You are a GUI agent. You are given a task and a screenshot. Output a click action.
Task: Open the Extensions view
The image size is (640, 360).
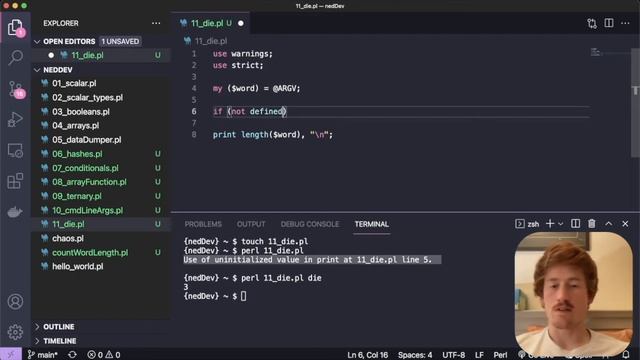(15, 181)
